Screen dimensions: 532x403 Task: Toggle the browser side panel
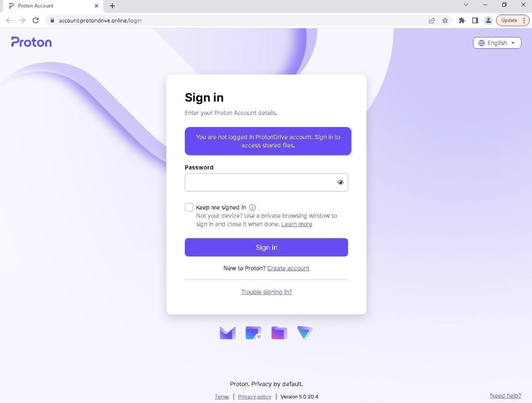(x=475, y=21)
